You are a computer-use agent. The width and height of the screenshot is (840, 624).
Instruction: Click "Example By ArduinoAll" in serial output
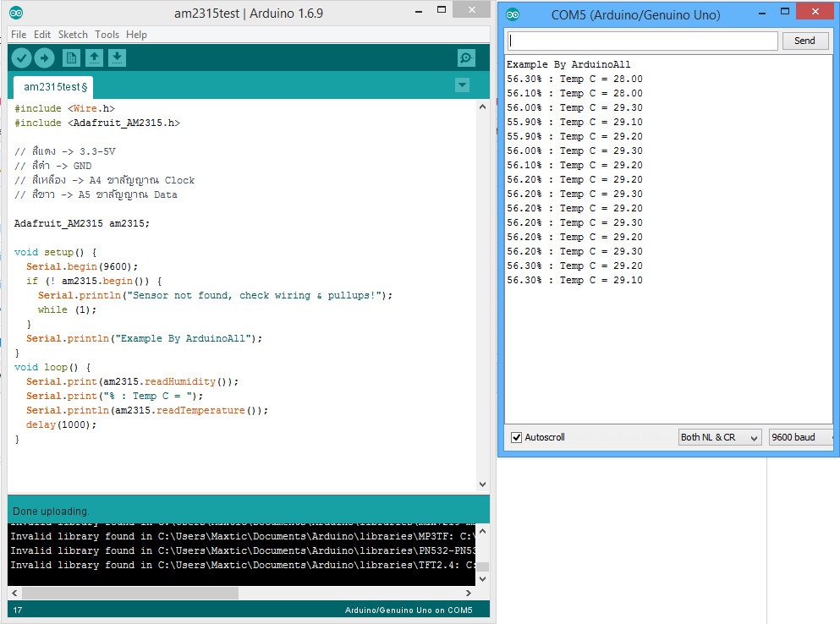pos(568,64)
